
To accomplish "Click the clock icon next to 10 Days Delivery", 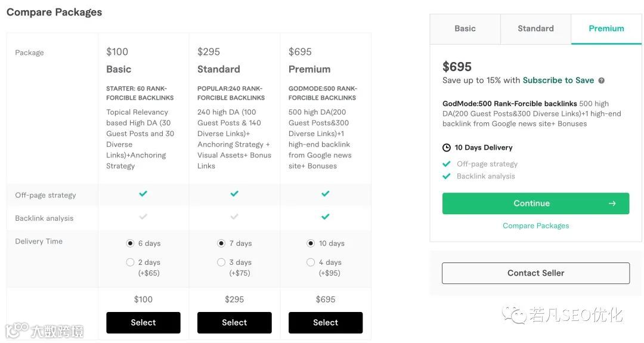I will (447, 147).
